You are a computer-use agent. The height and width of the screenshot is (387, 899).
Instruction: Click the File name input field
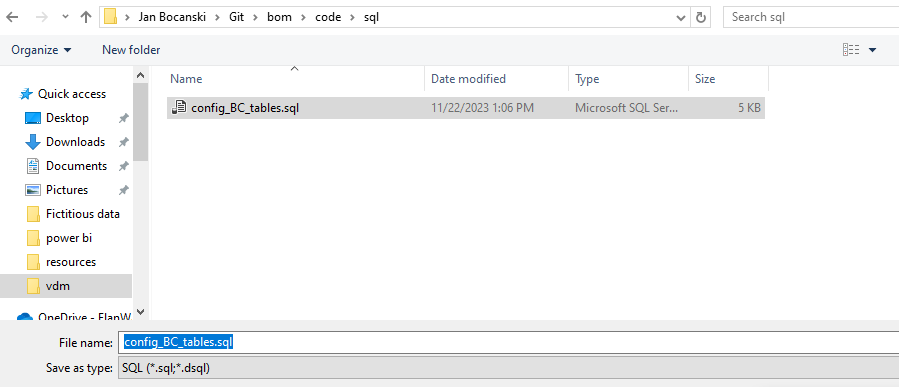click(x=509, y=342)
